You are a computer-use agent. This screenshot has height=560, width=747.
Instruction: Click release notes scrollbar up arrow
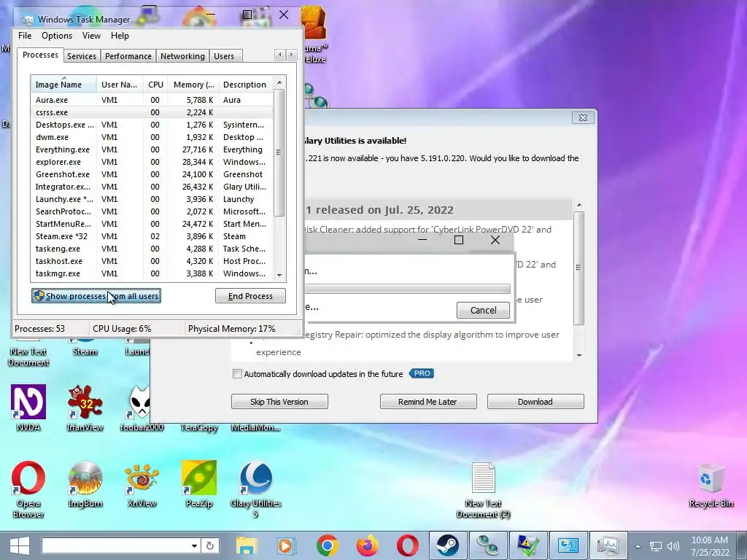click(x=579, y=205)
